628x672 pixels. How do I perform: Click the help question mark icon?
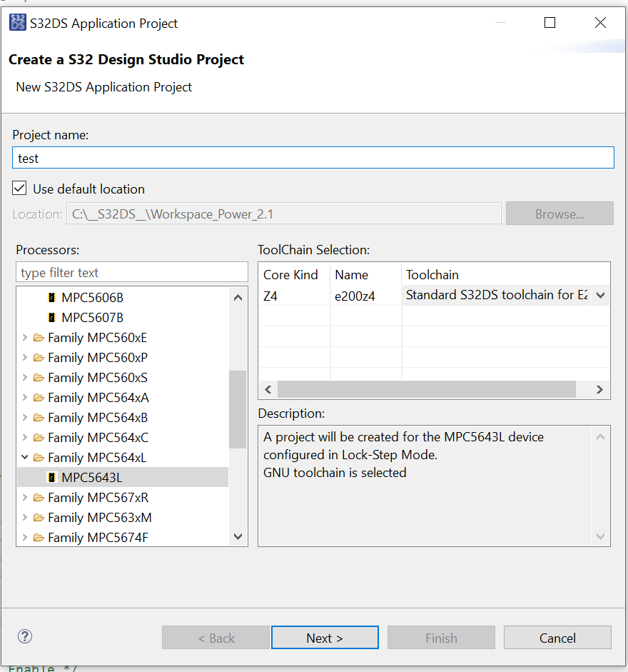pos(25,637)
